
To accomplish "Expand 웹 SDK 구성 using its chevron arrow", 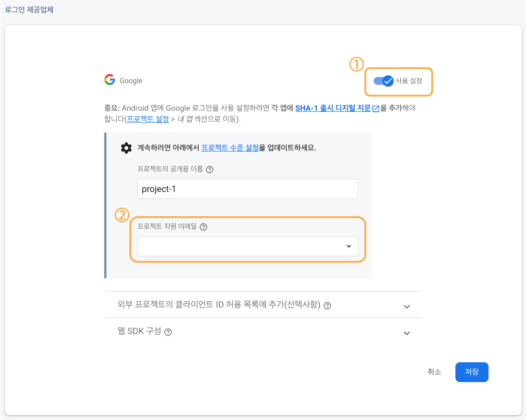I will (x=406, y=333).
